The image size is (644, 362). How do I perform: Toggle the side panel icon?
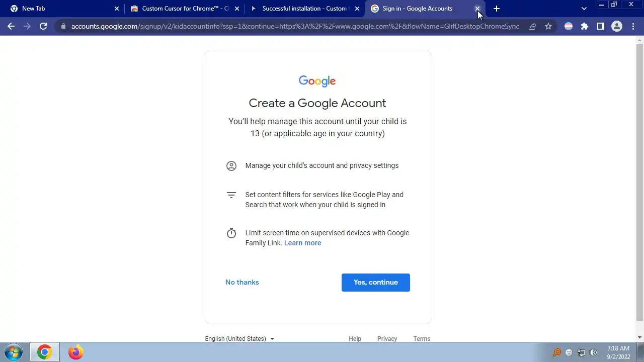coord(601,26)
